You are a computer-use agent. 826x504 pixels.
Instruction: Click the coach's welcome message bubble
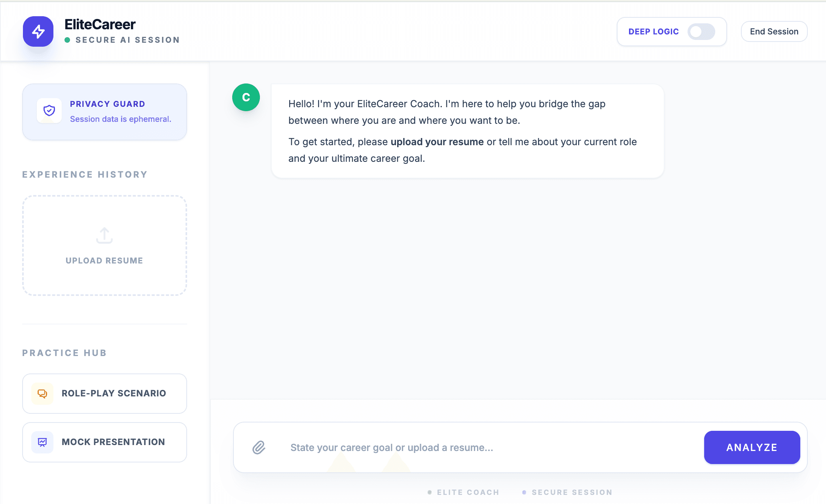(467, 131)
